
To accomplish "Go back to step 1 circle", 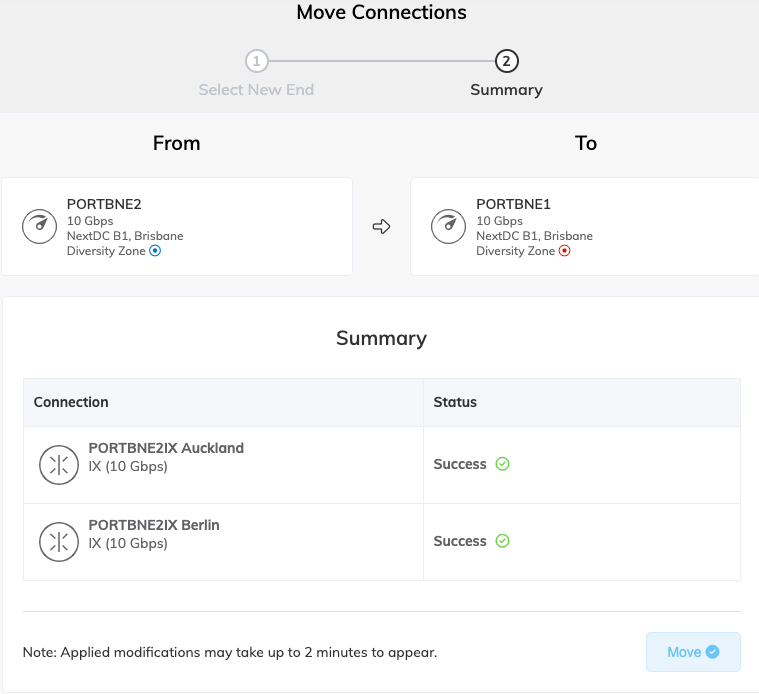I will 256,61.
